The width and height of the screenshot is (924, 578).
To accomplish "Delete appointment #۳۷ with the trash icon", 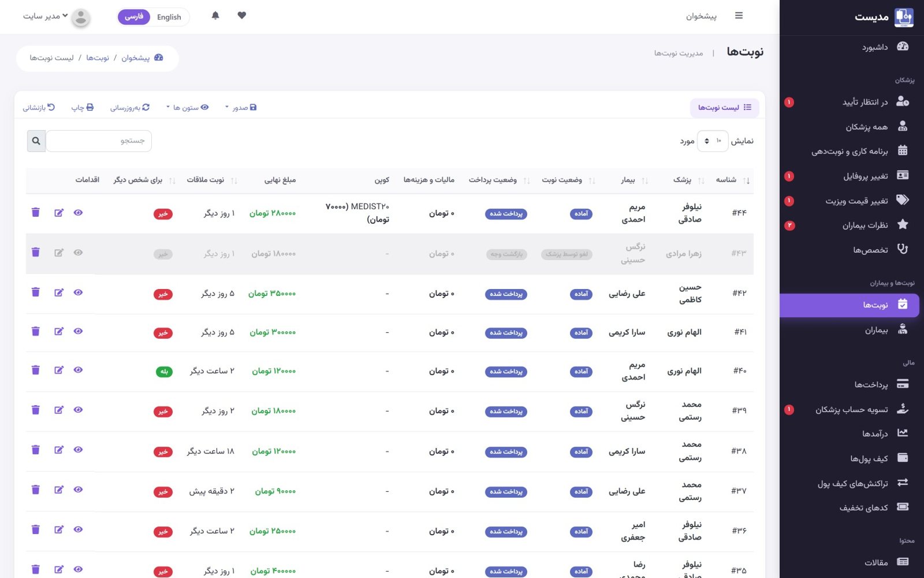I will click(36, 490).
